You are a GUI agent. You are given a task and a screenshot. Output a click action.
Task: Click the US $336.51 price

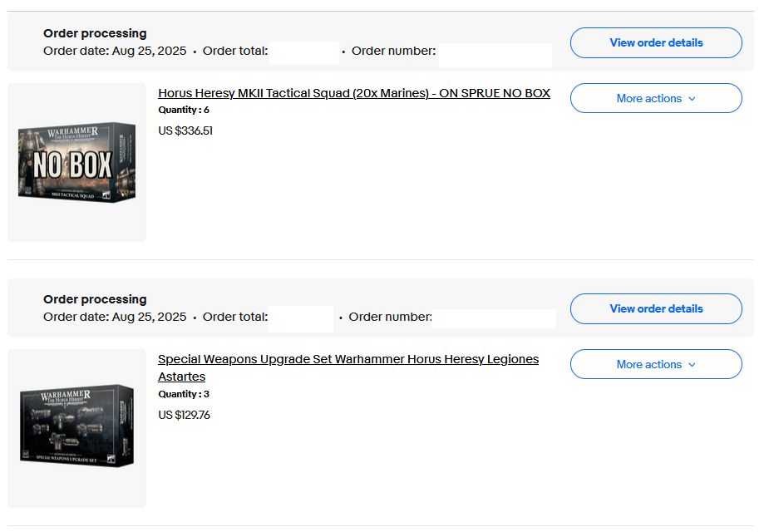point(185,131)
